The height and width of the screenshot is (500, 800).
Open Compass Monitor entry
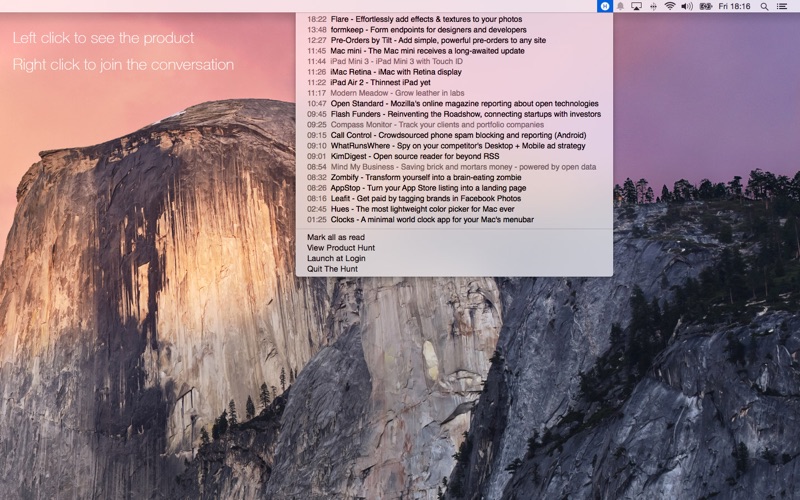(454, 124)
